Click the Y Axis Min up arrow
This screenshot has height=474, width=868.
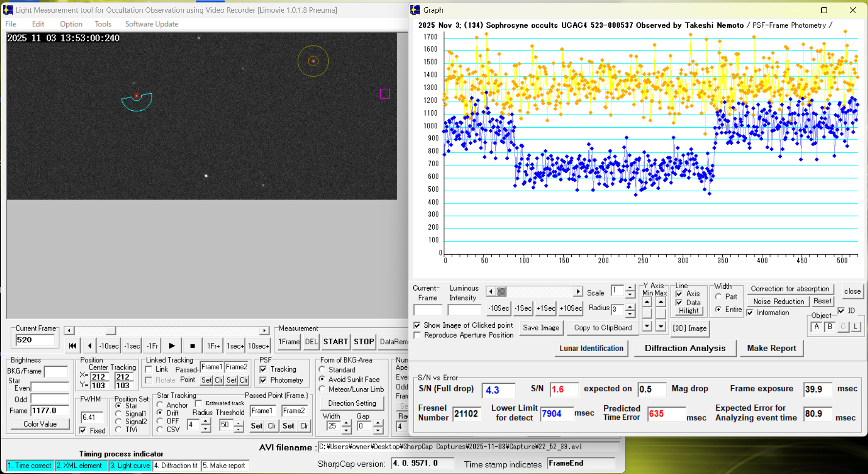point(647,302)
